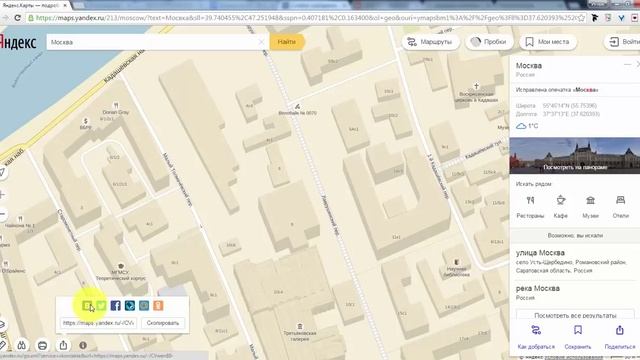Clear the search field with the X
The height and width of the screenshot is (360, 640).
click(x=262, y=42)
